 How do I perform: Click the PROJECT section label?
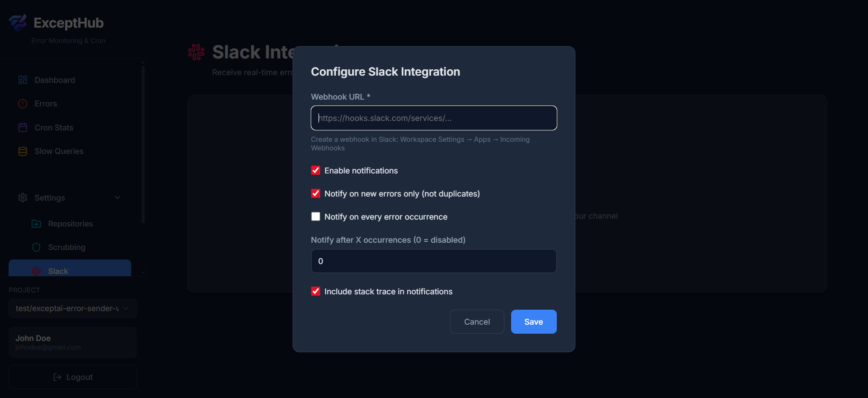point(24,290)
